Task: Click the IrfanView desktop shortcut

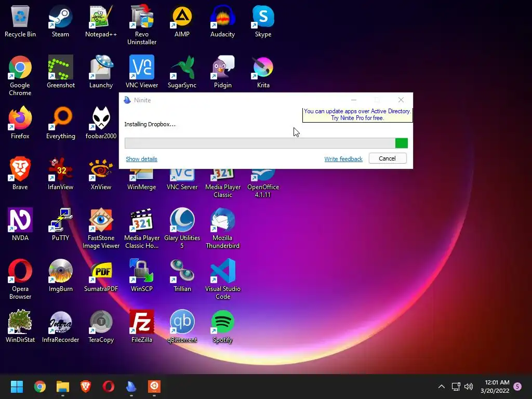Action: 60,174
